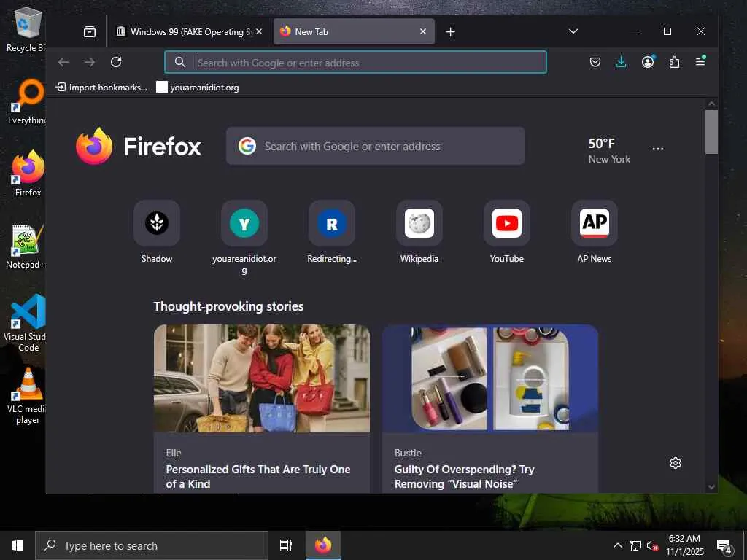This screenshot has width=747, height=560.
Task: Open the Firefox View tab icon
Action: [90, 32]
